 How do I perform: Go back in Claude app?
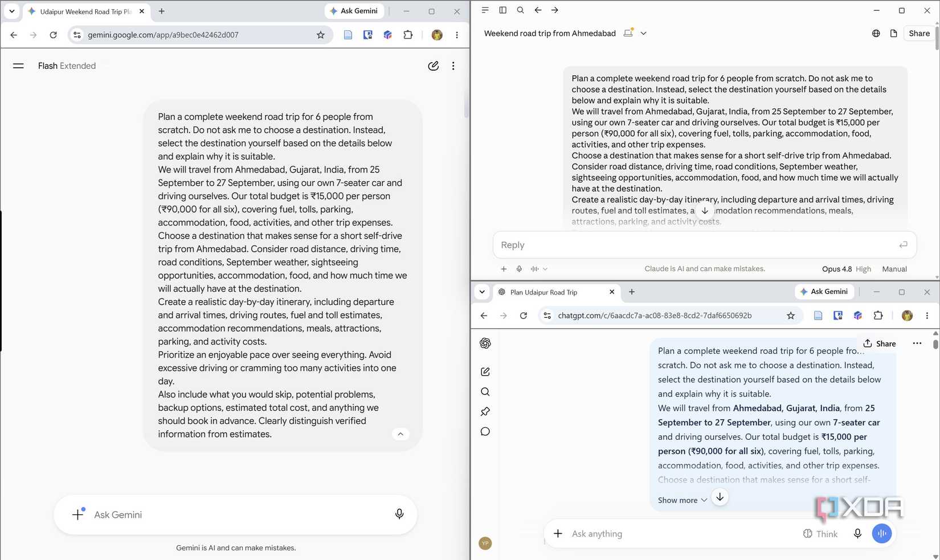538,10
